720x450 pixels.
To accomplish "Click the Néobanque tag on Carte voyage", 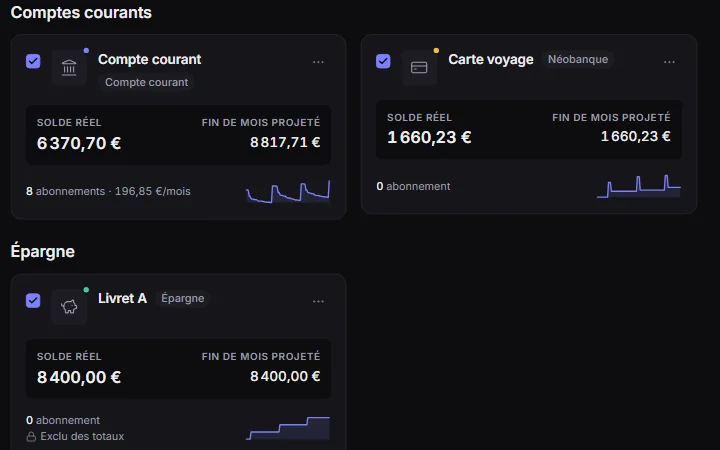I will pyautogui.click(x=578, y=59).
